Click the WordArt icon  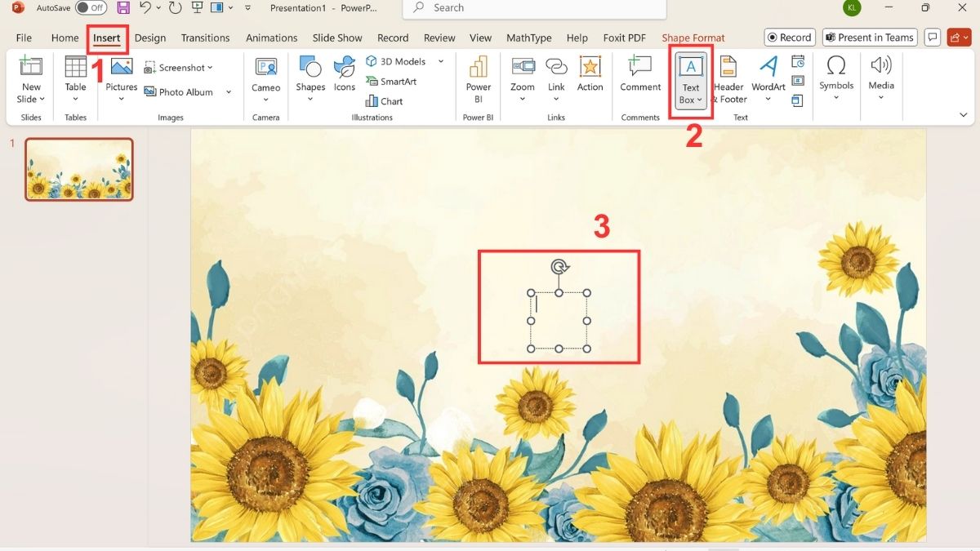coord(768,67)
